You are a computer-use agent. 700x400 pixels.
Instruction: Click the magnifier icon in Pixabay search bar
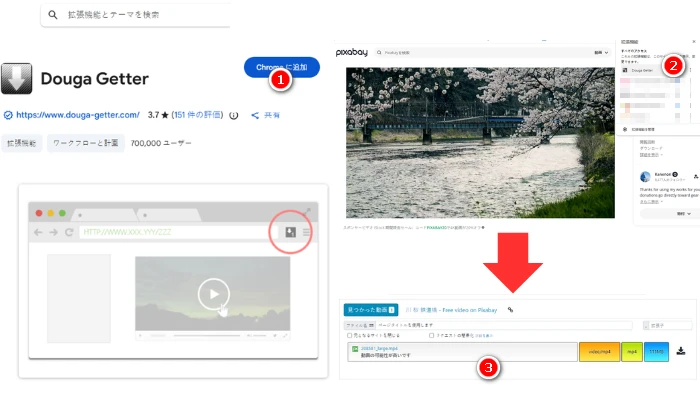click(379, 53)
